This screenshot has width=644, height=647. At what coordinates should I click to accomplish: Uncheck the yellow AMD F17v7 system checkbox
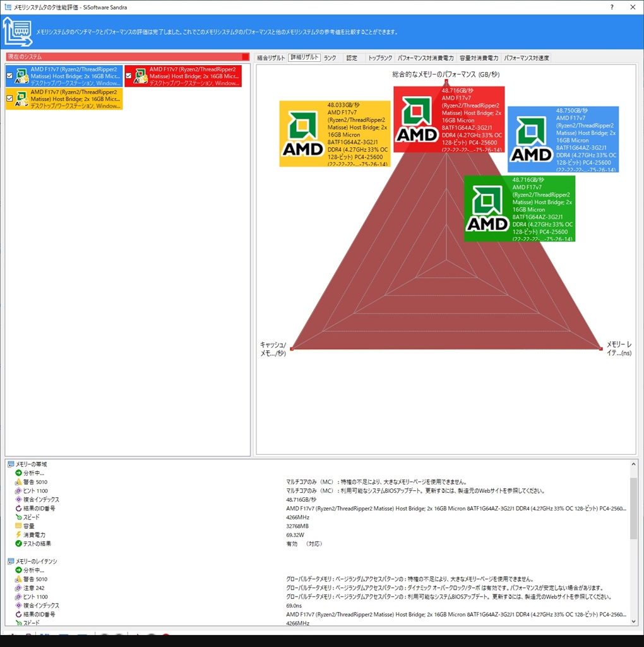point(9,99)
